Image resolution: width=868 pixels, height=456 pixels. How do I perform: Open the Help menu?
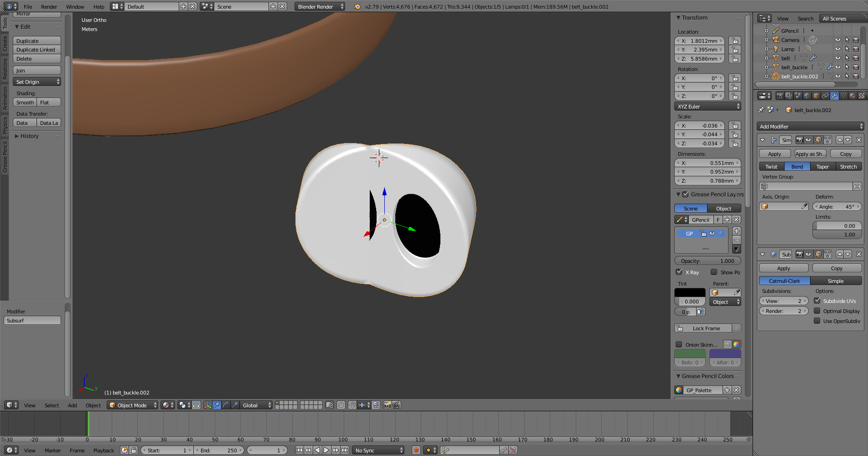[99, 6]
